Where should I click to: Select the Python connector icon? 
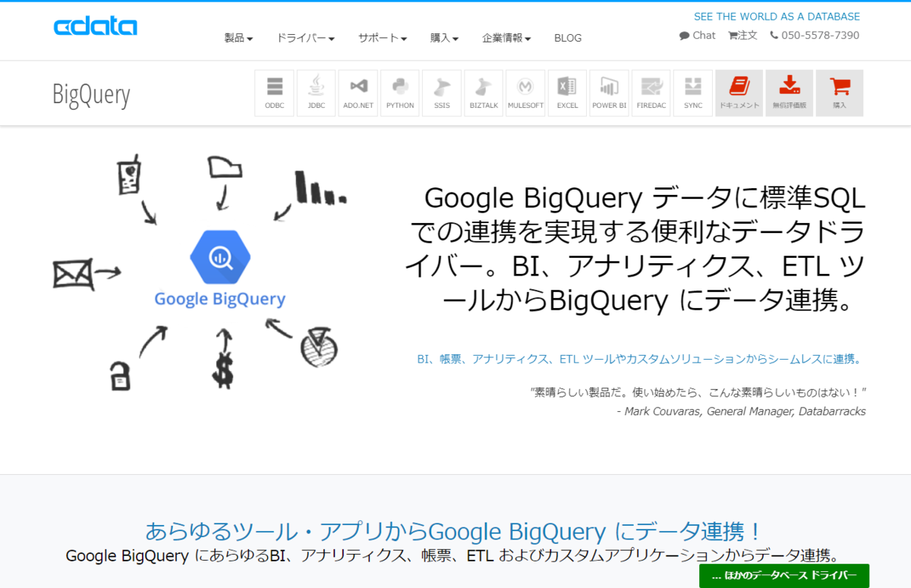400,93
